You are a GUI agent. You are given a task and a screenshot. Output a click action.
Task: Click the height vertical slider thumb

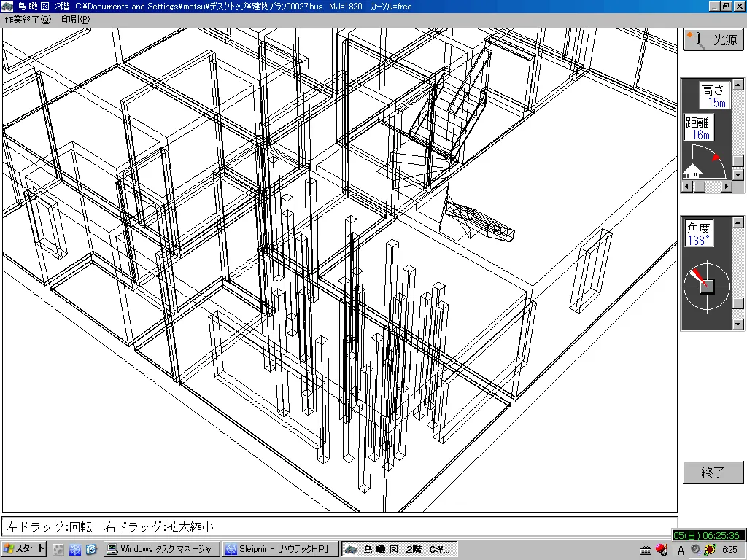click(x=738, y=161)
